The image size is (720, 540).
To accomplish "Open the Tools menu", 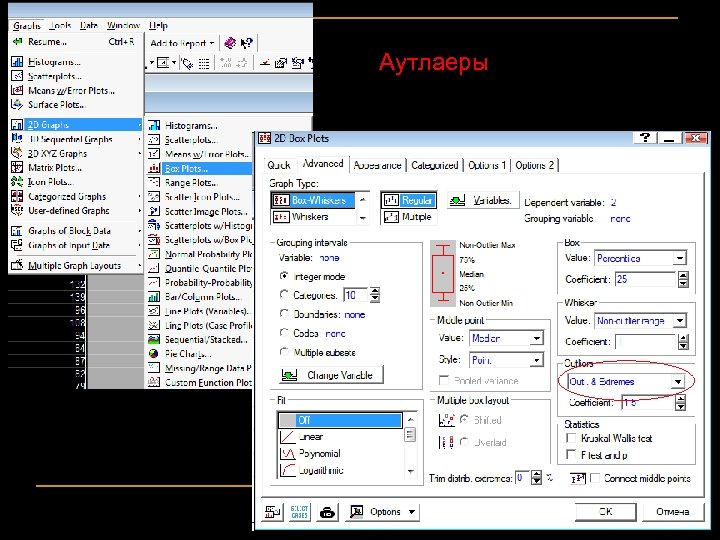I will coord(60,26).
